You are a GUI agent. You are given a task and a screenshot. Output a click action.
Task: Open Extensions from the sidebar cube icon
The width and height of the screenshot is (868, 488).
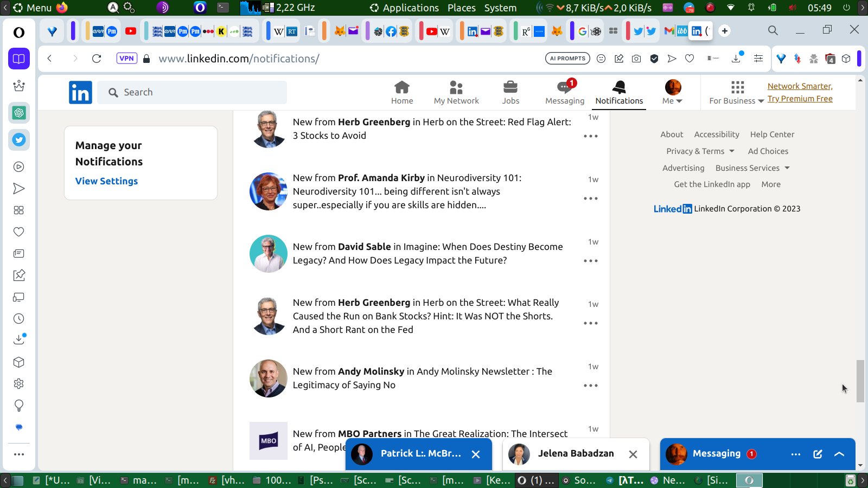click(x=19, y=362)
